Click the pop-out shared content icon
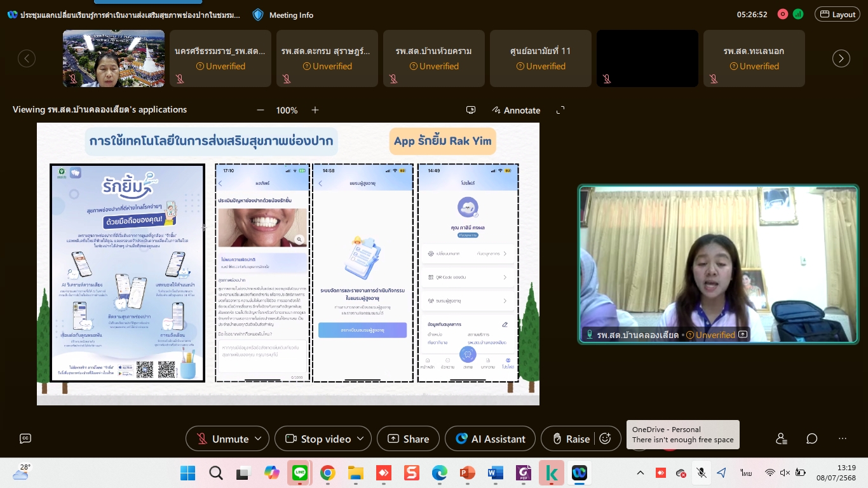This screenshot has height=488, width=868. (471, 110)
